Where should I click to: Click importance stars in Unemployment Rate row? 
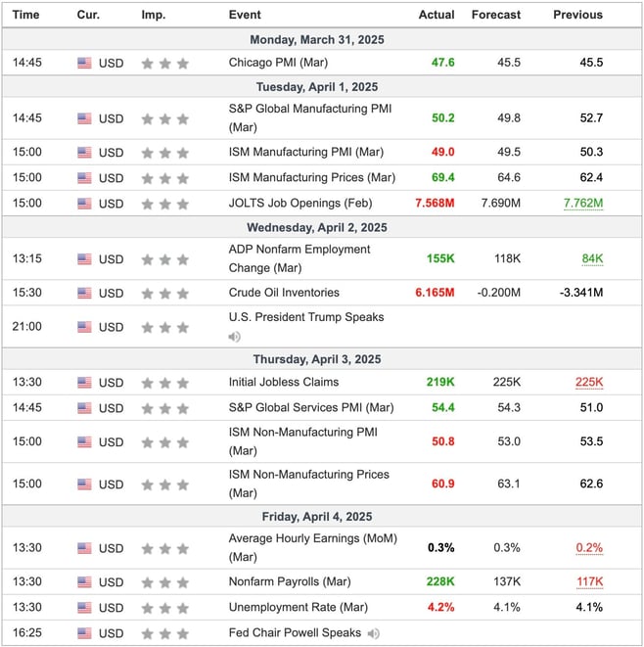tap(165, 608)
